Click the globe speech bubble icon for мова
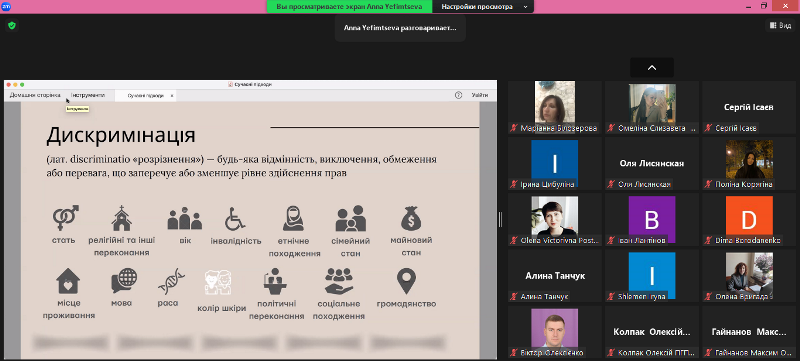 click(124, 280)
